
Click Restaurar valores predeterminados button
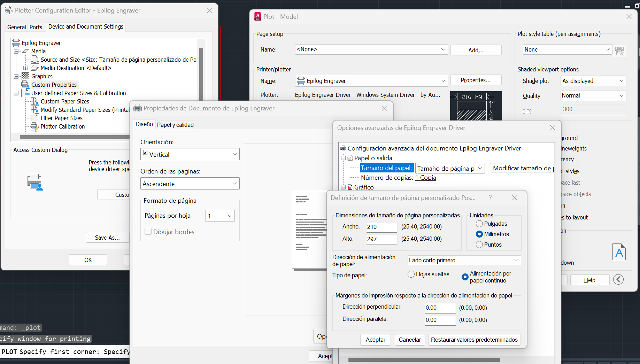(474, 340)
